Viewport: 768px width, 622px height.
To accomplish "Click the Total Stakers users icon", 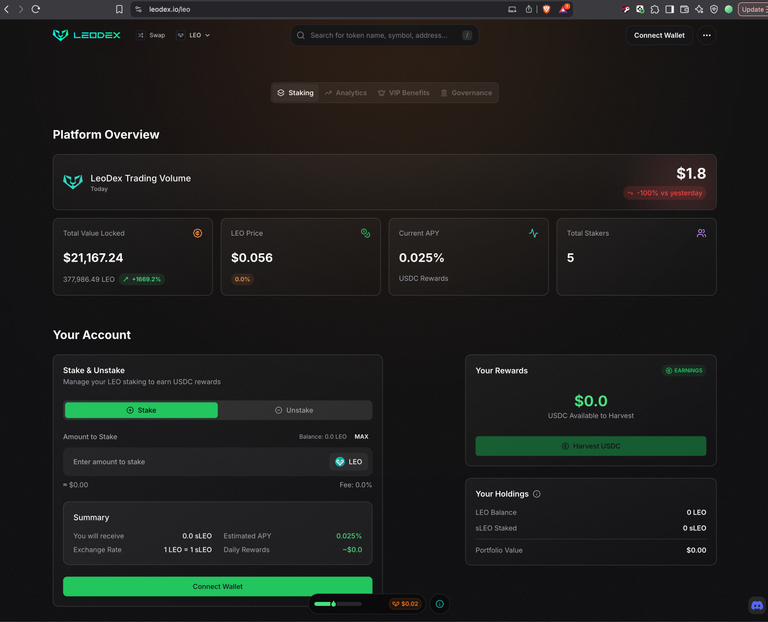I will point(701,233).
